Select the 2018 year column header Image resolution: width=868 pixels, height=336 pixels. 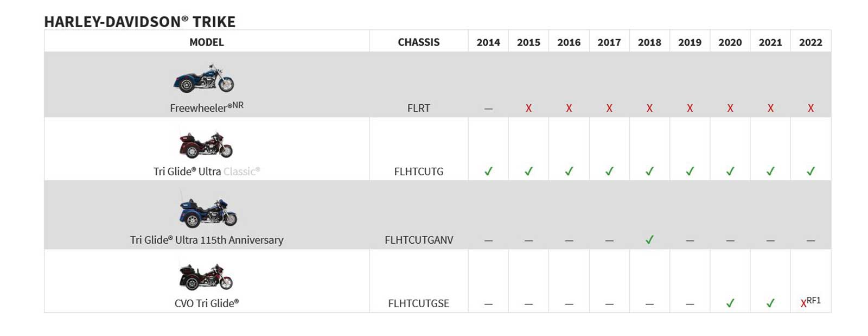[649, 42]
